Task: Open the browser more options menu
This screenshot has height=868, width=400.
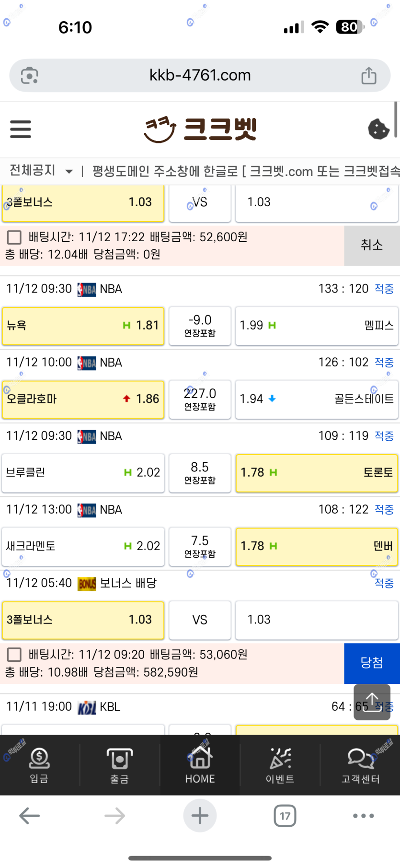Action: click(x=363, y=816)
